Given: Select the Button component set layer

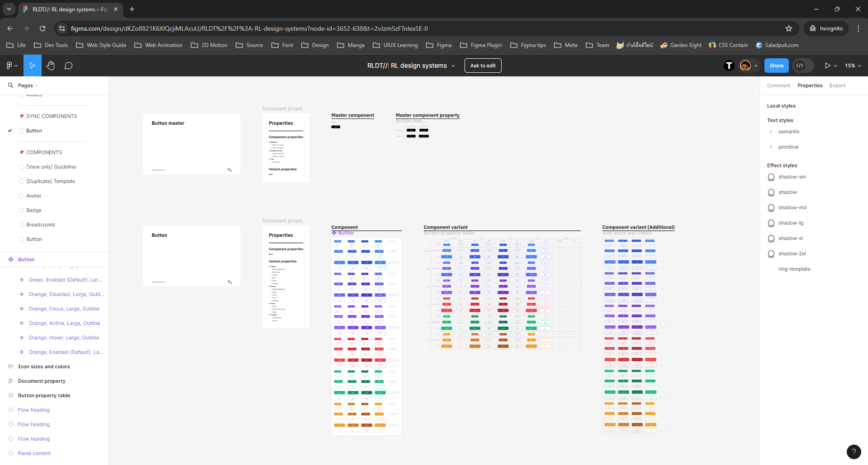Looking at the screenshot, I should point(26,259).
